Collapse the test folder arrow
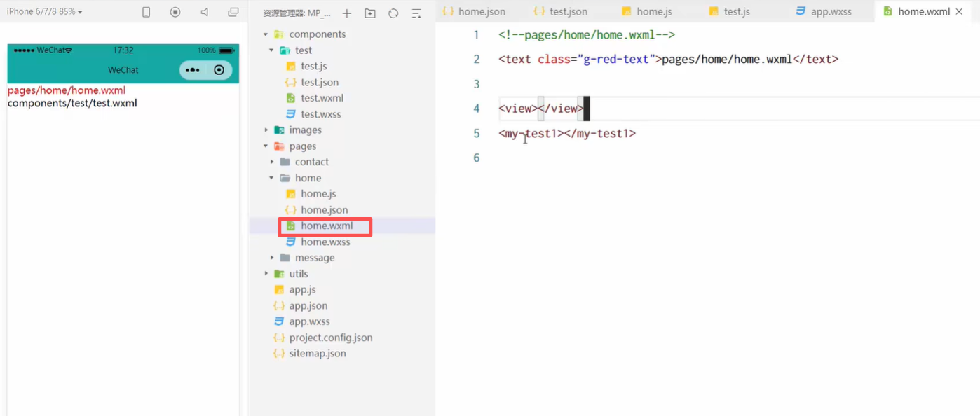Image resolution: width=980 pixels, height=416 pixels. click(x=272, y=50)
